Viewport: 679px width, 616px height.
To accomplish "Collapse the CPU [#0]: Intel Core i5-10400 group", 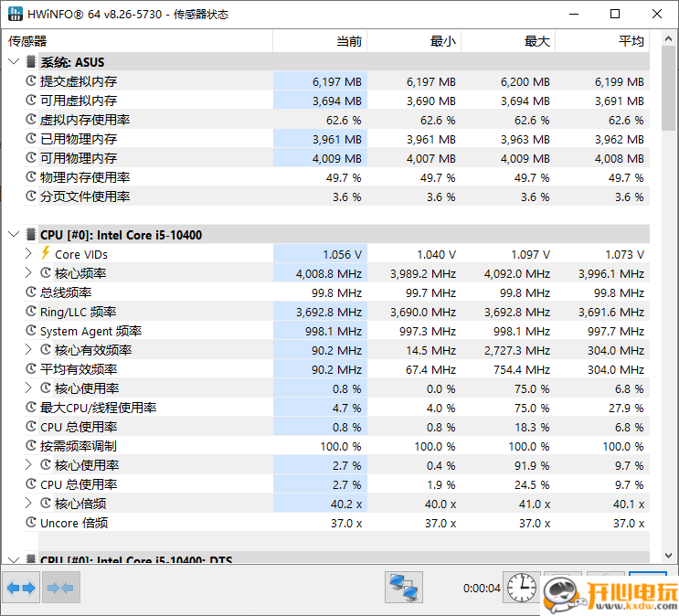I will (14, 234).
